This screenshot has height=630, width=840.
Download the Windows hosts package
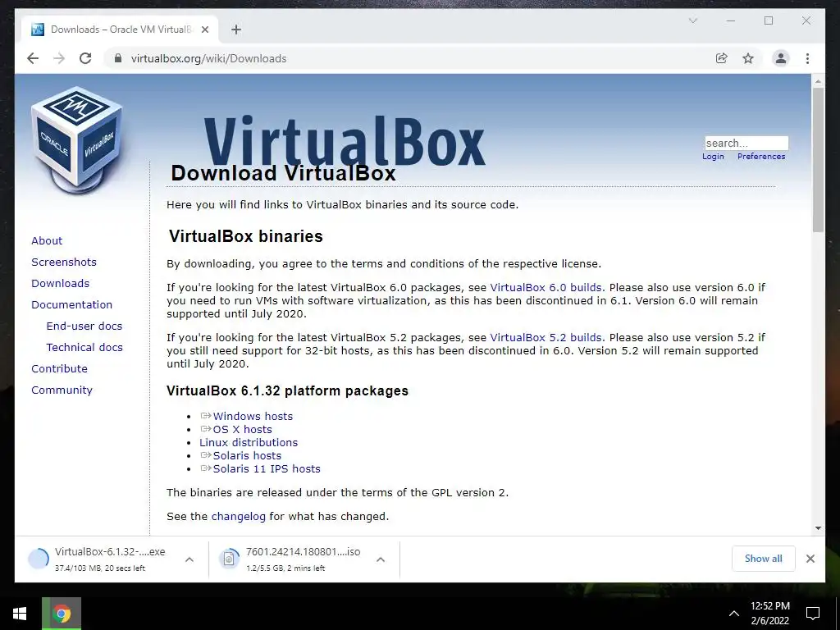[253, 416]
